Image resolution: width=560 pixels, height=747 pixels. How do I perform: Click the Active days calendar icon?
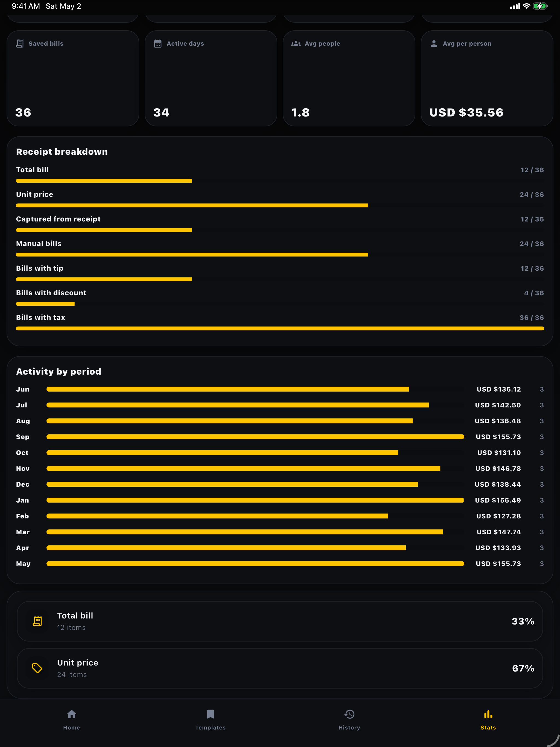[158, 43]
